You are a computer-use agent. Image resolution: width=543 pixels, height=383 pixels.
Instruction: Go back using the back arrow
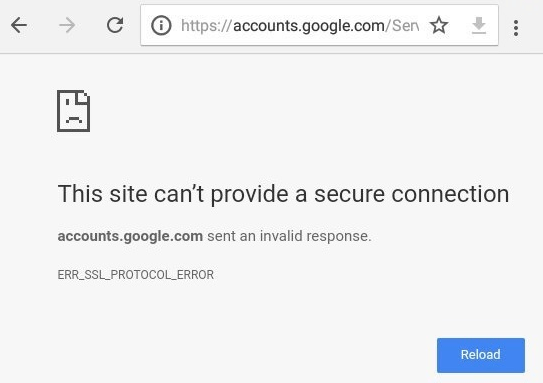[19, 25]
